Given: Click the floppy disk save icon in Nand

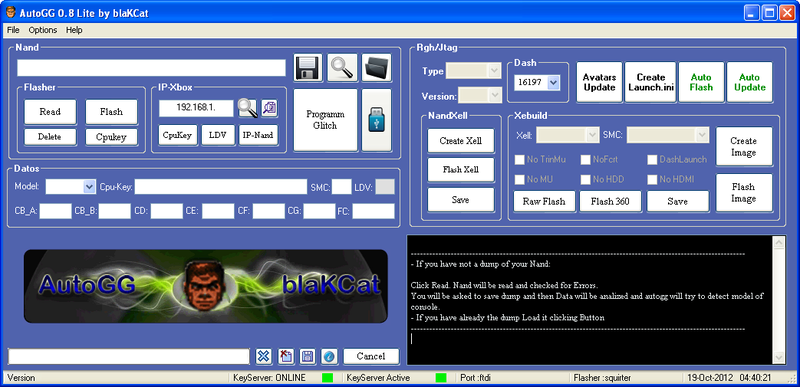Looking at the screenshot, I should [x=308, y=68].
